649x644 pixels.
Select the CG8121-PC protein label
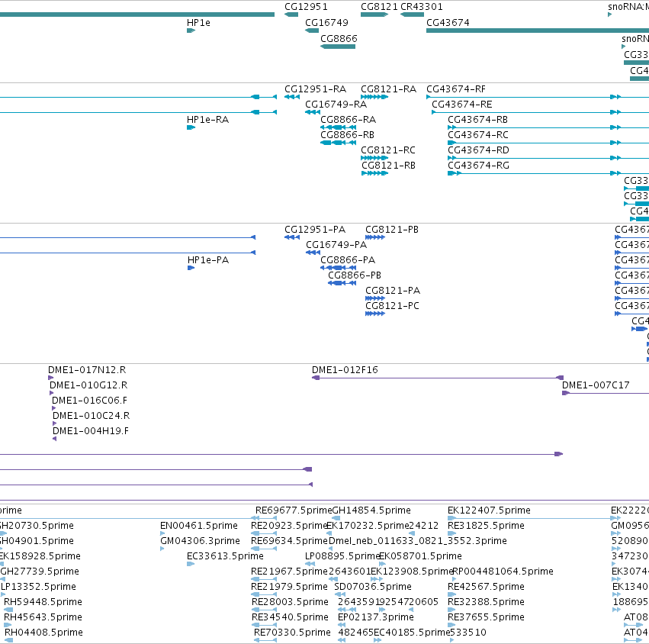click(392, 307)
